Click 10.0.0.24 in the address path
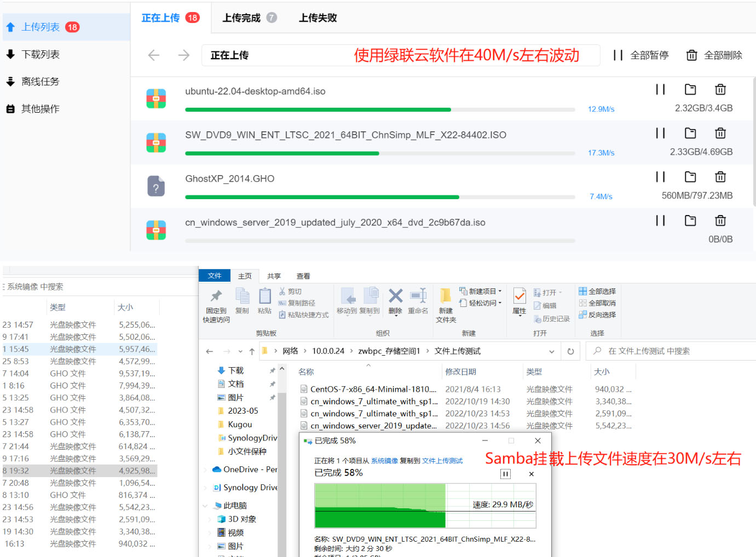756x557 pixels. pos(328,351)
